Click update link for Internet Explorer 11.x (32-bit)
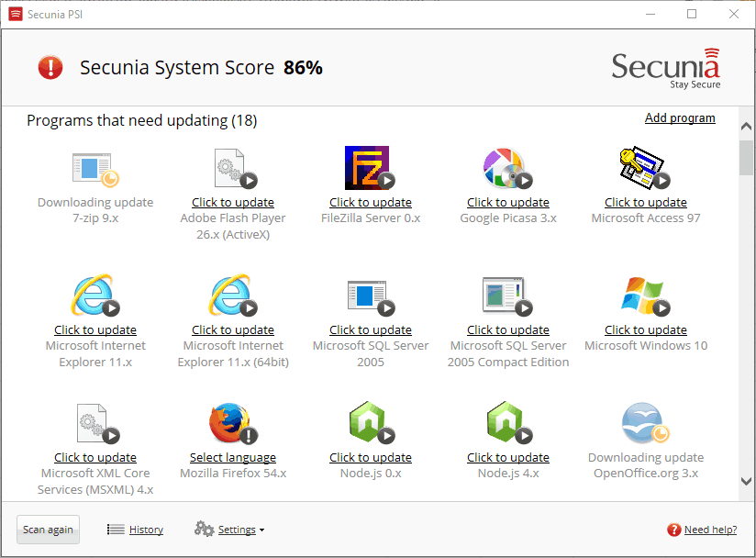 tap(95, 329)
